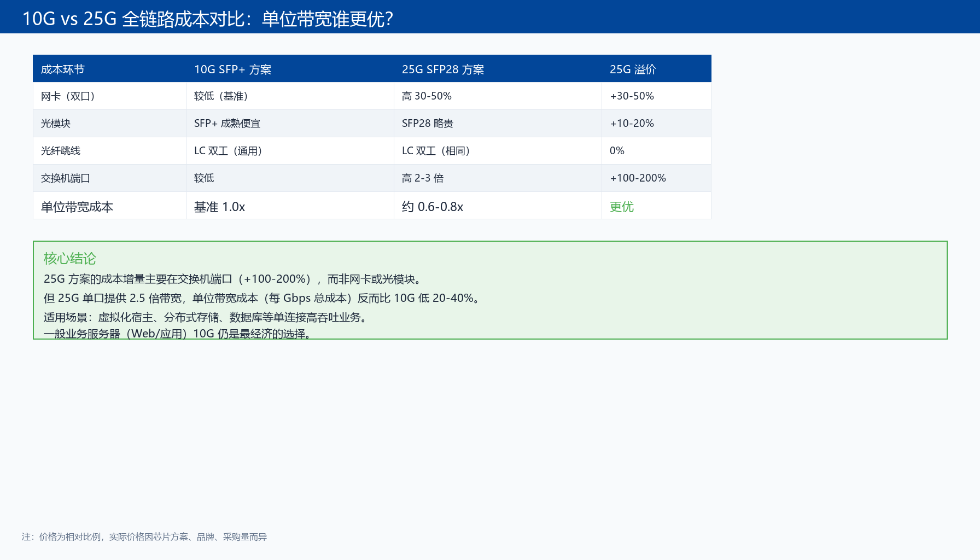This screenshot has height=560, width=980.
Task: Click the 约 0.6-0.8x cell
Action: 498,206
